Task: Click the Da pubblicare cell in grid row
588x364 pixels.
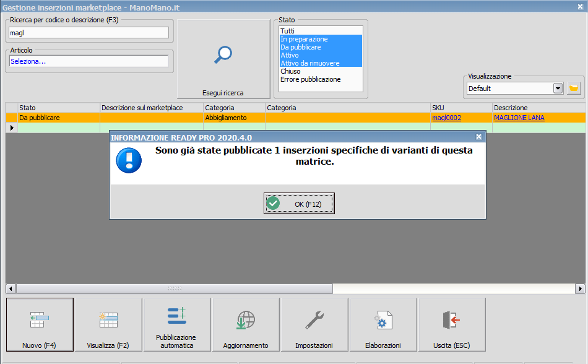Action: click(x=59, y=118)
